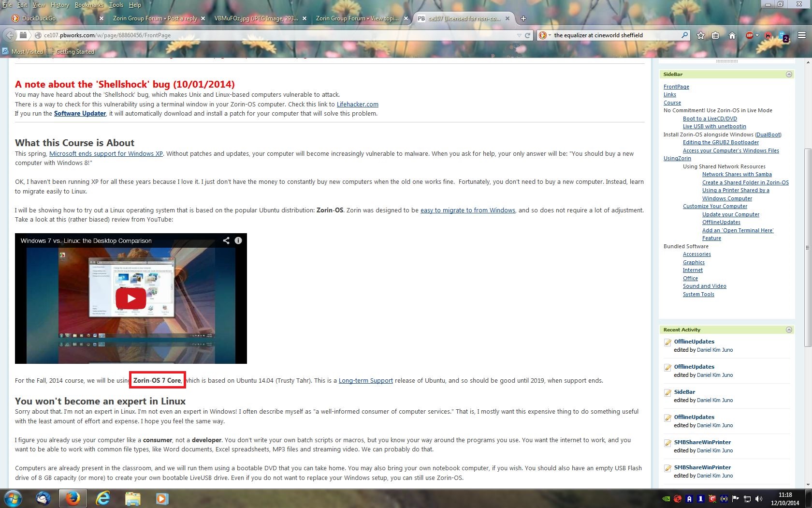Viewport: 812px width, 508px height.
Task: Open System Tools sidebar link
Action: pyautogui.click(x=698, y=295)
